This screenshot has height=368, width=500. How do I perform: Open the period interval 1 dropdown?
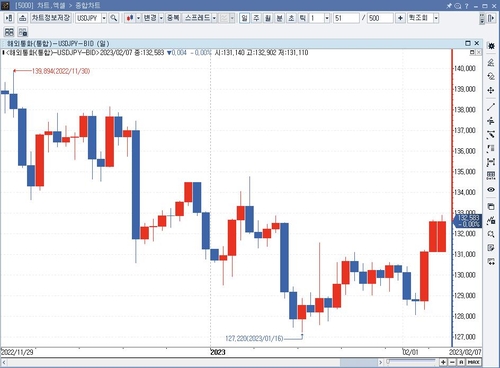click(x=327, y=18)
